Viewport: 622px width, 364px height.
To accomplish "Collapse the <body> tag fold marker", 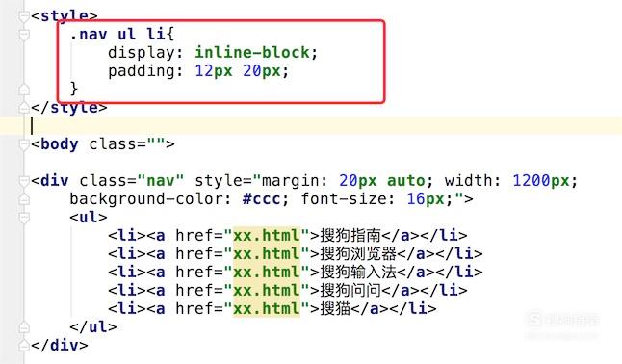I will tap(24, 144).
